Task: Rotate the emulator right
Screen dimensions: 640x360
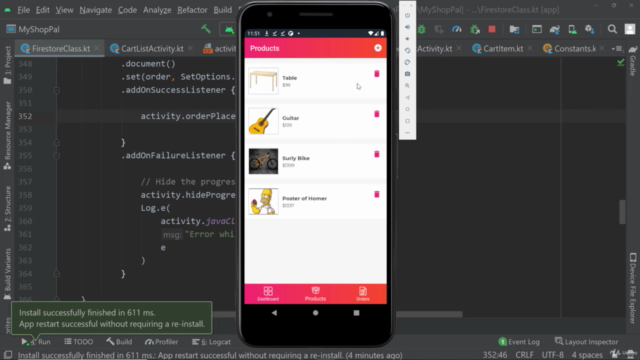Action: click(407, 62)
